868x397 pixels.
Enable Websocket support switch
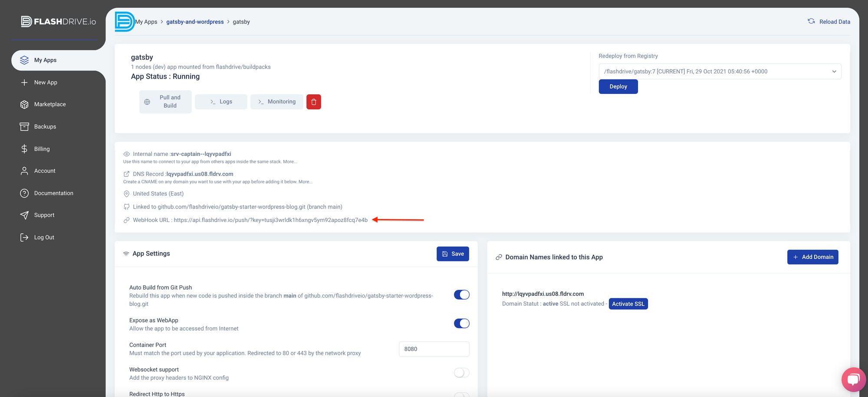coord(462,373)
